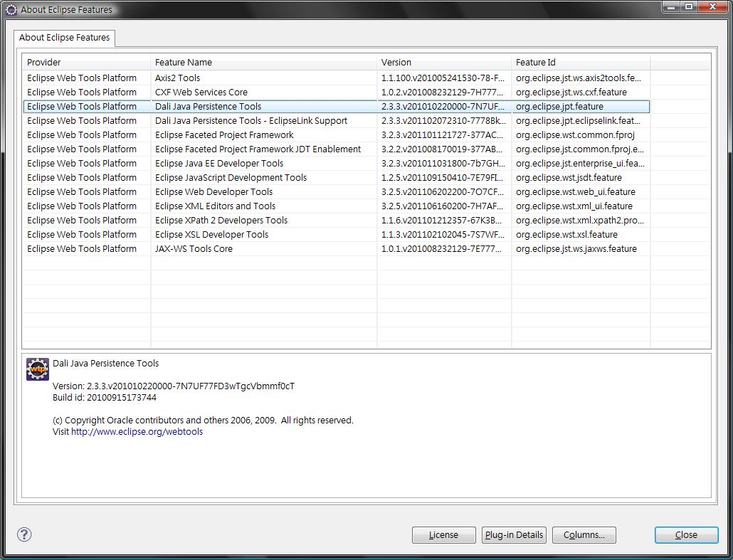Select Dali Java Persistence Tools - EclipseLink Support
The width and height of the screenshot is (733, 560).
tap(336, 120)
